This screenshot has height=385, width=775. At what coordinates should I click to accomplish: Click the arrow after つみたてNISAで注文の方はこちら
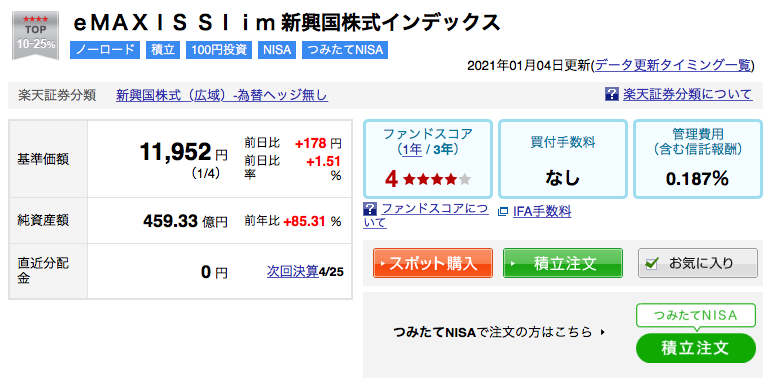[603, 333]
